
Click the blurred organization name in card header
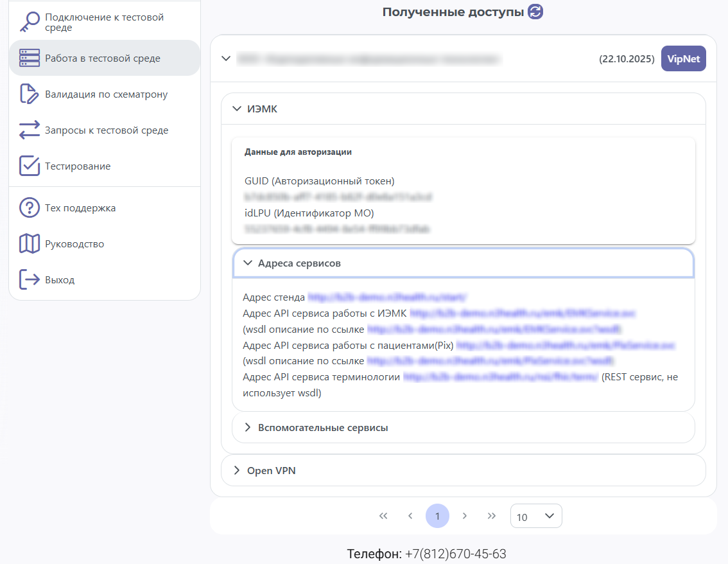click(369, 59)
